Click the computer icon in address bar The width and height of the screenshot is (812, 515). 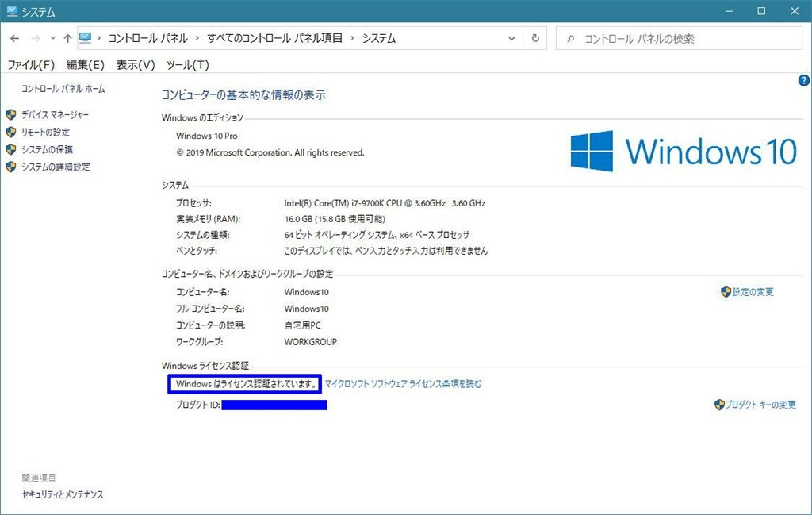(x=86, y=38)
